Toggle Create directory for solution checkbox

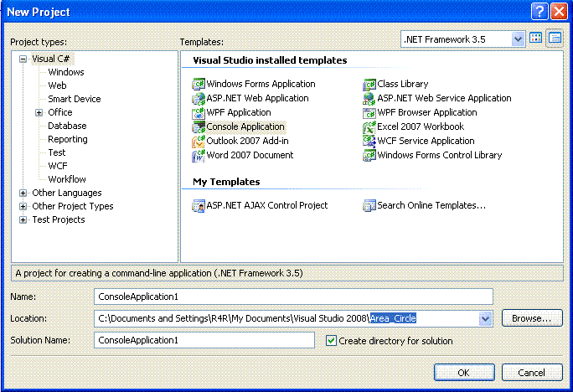point(331,341)
